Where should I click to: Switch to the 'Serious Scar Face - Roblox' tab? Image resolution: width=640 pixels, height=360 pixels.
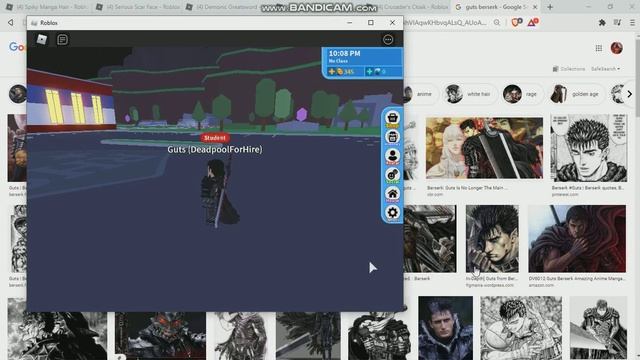point(138,7)
